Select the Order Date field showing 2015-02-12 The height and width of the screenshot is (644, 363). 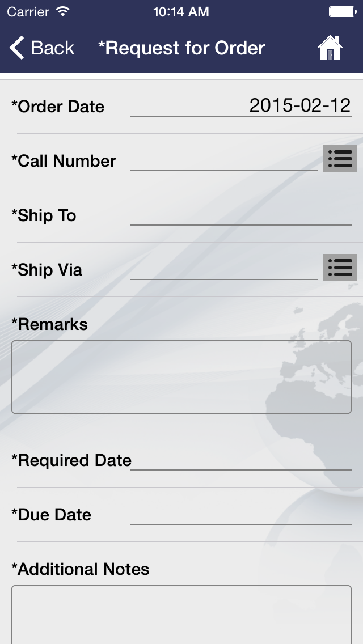click(241, 106)
